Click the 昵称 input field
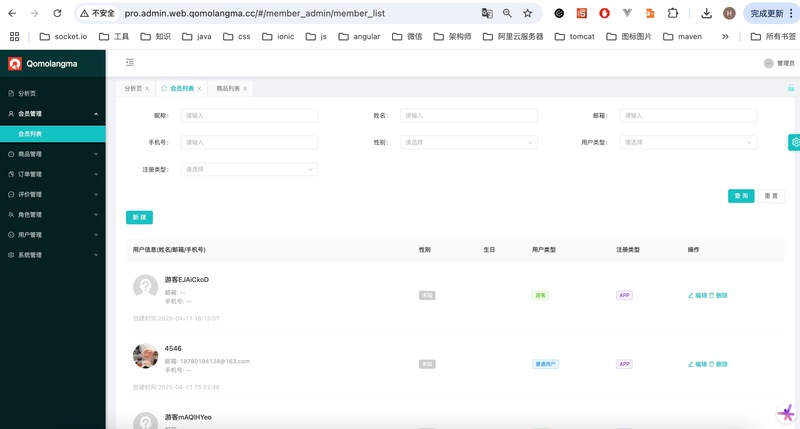 coord(249,115)
